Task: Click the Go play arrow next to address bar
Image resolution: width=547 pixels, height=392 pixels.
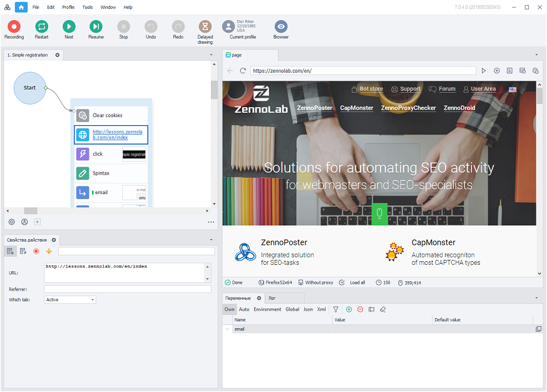Action: pyautogui.click(x=484, y=71)
